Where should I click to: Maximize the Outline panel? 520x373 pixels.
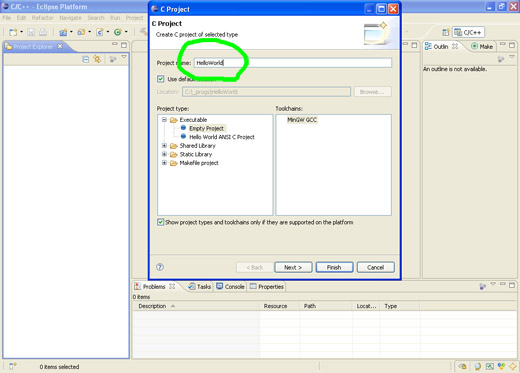512,45
